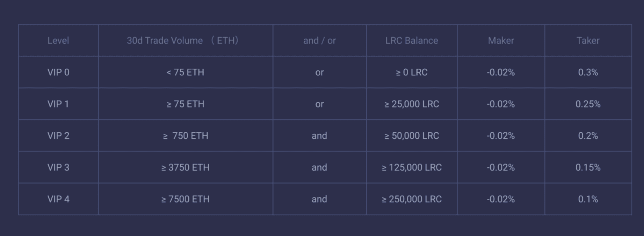Click the VIP 1 level cell
Screen dimensions: 644x236
click(58, 104)
